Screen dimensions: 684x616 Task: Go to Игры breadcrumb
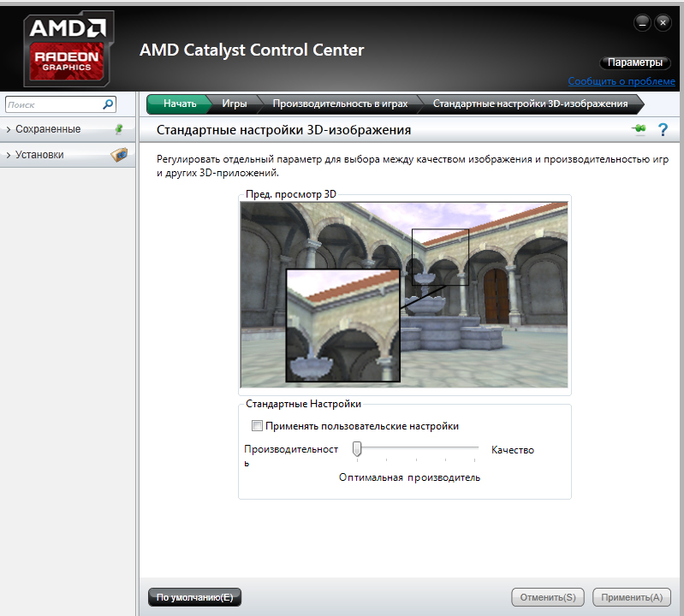click(235, 104)
